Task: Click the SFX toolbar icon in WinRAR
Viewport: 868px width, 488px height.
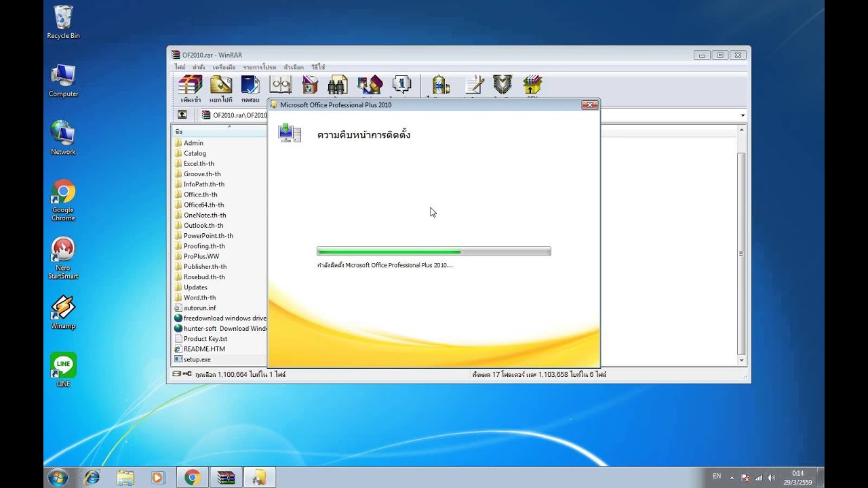Action: point(532,85)
